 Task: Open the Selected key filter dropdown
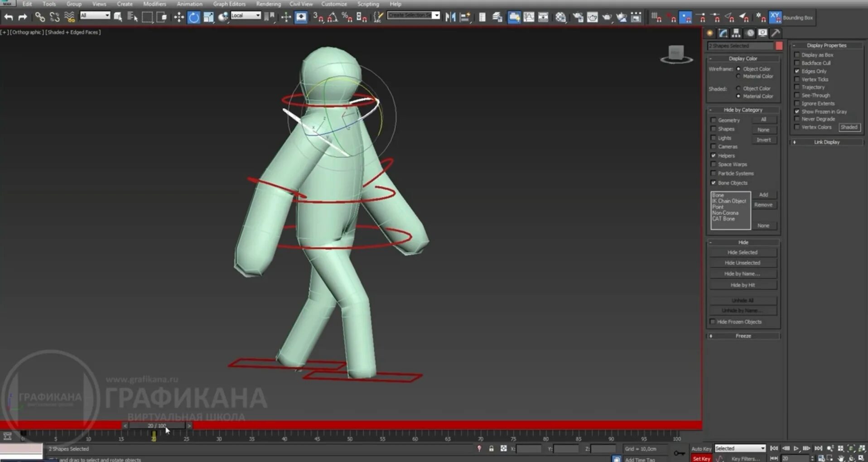click(x=740, y=448)
